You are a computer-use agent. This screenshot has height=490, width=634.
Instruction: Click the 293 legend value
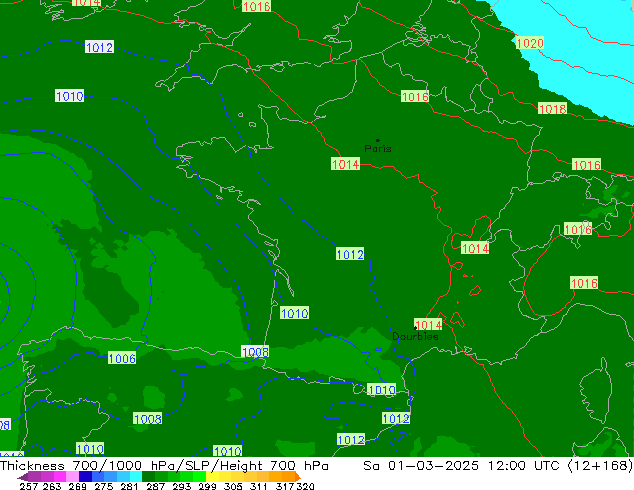pyautogui.click(x=181, y=486)
